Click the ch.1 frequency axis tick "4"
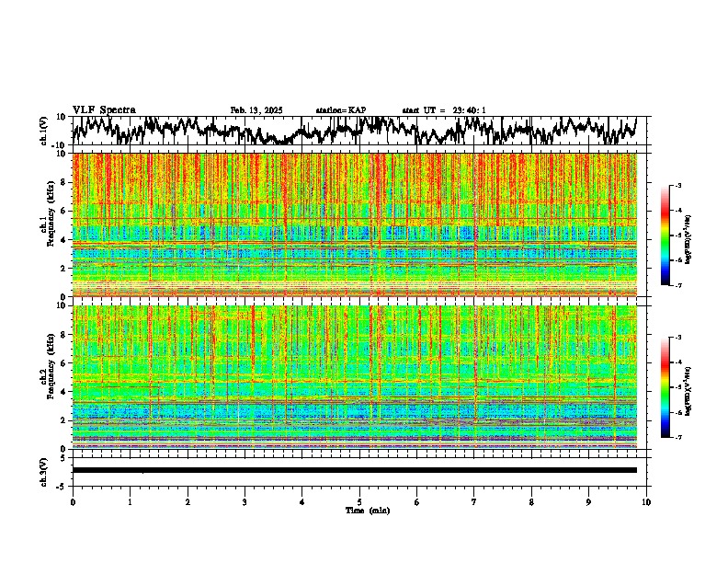Screen dimensions: 728x563 tap(64, 240)
